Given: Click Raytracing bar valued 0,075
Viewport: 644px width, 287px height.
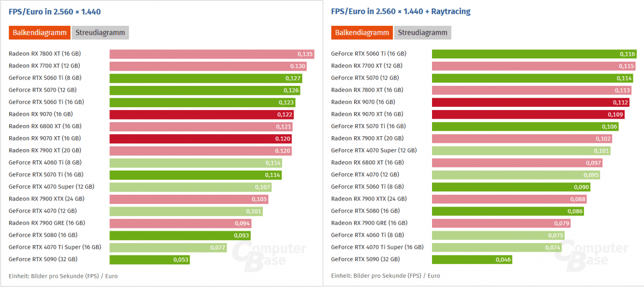Looking at the screenshot, I should (x=499, y=236).
